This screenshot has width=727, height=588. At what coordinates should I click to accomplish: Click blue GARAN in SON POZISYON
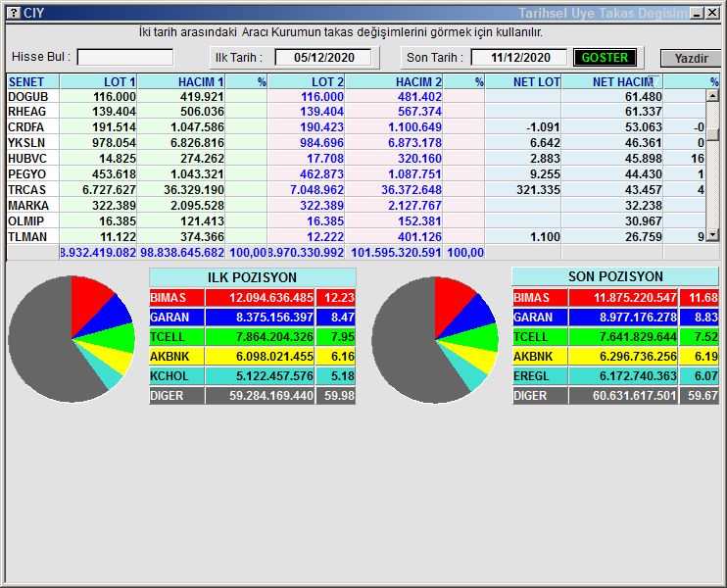540,318
